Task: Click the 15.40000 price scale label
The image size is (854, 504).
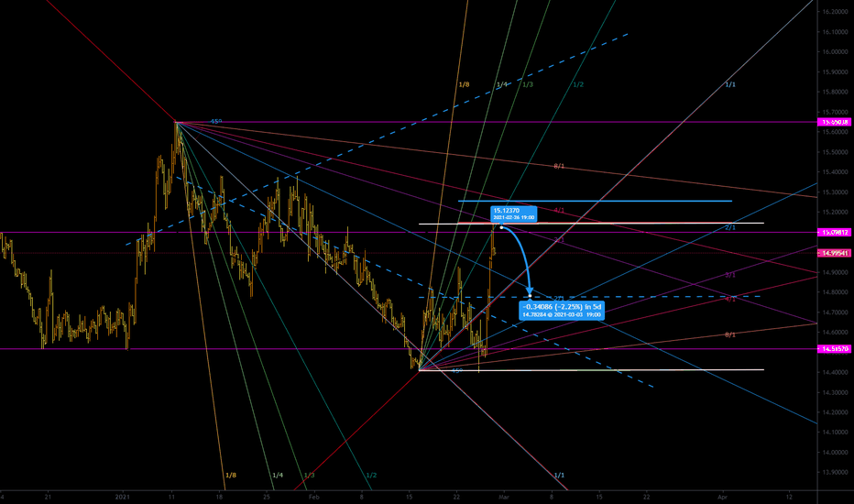Action: (836, 172)
